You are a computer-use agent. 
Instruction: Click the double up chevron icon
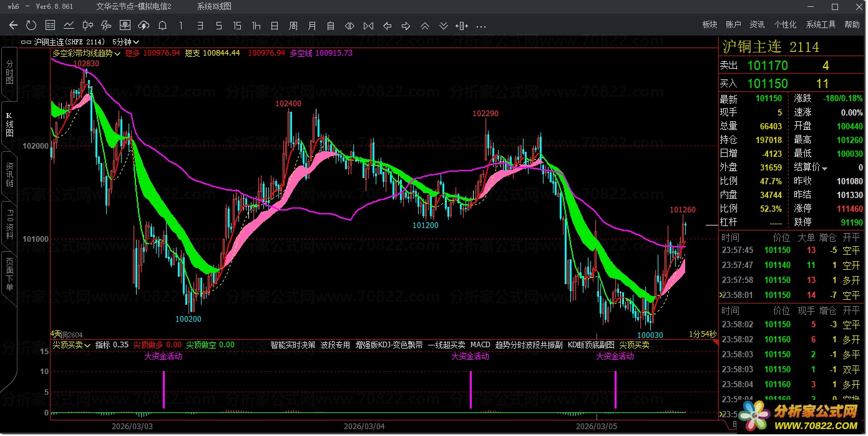425,26
